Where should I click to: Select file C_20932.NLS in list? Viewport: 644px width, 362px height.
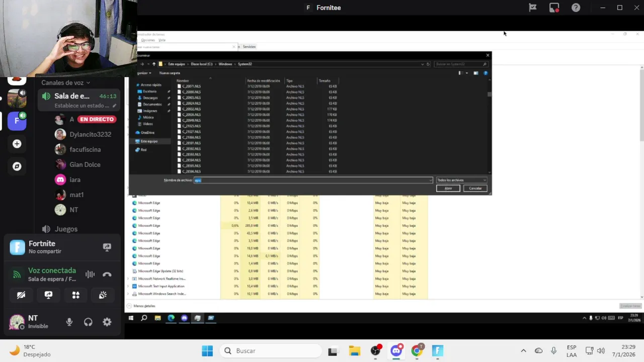point(191,109)
